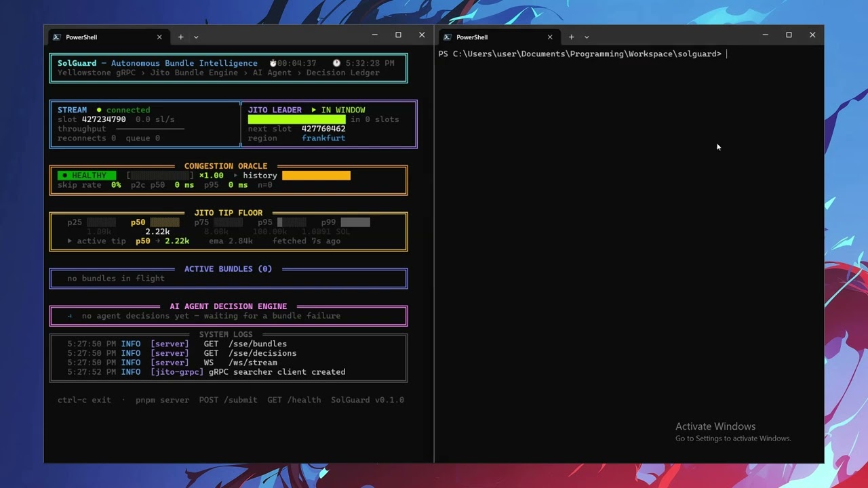
Task: Add a new tab in the right terminal window
Action: tap(571, 37)
